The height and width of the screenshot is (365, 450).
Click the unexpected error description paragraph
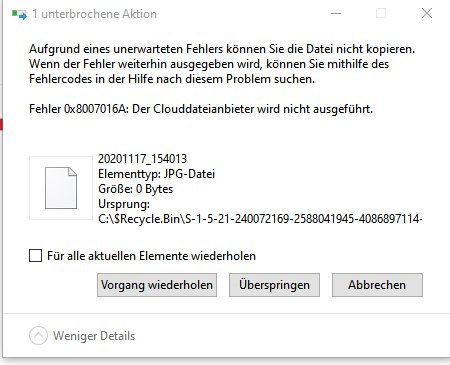click(222, 64)
